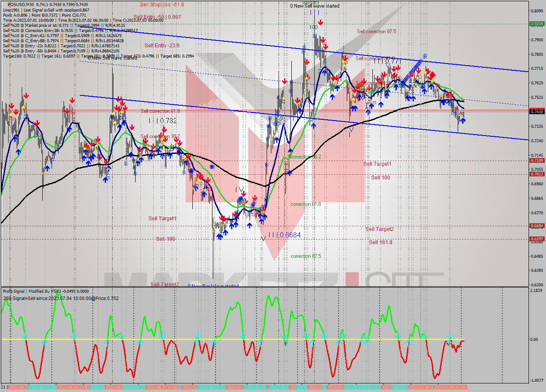The height and width of the screenshot is (392, 546).
Task: Click the 'I I I 0.6684' wave label
Action: (285, 235)
